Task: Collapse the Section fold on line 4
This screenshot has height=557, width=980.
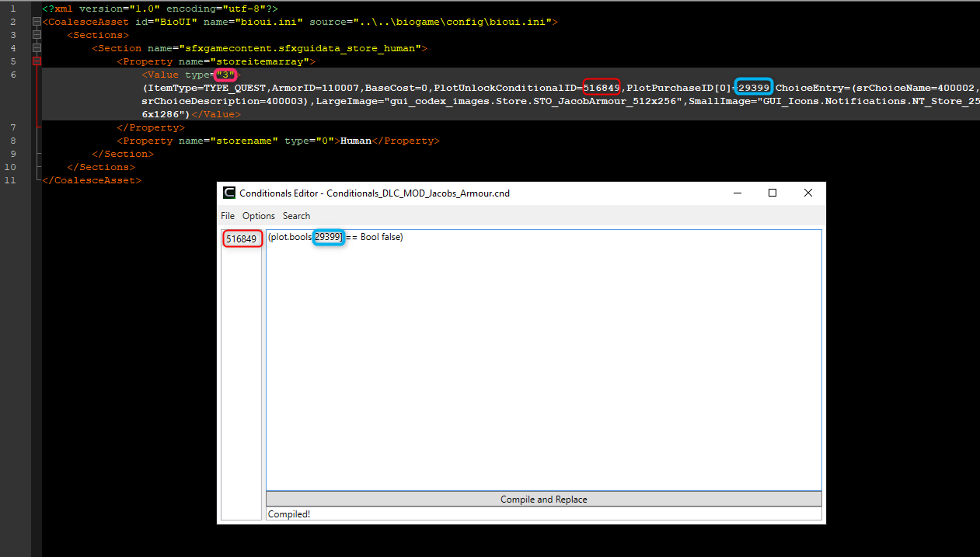Action: click(x=37, y=48)
